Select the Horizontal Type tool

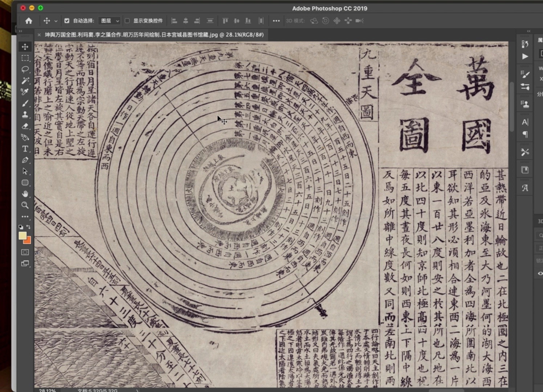(25, 149)
